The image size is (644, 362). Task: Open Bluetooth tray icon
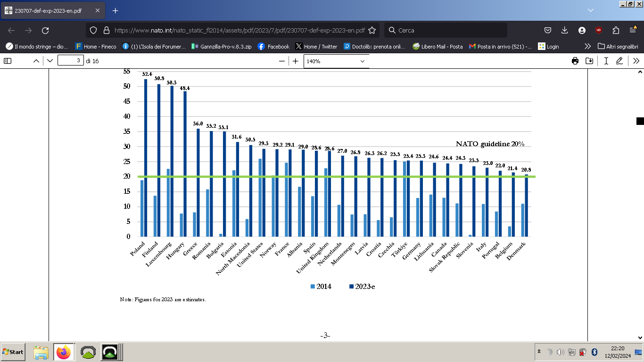coord(594,352)
